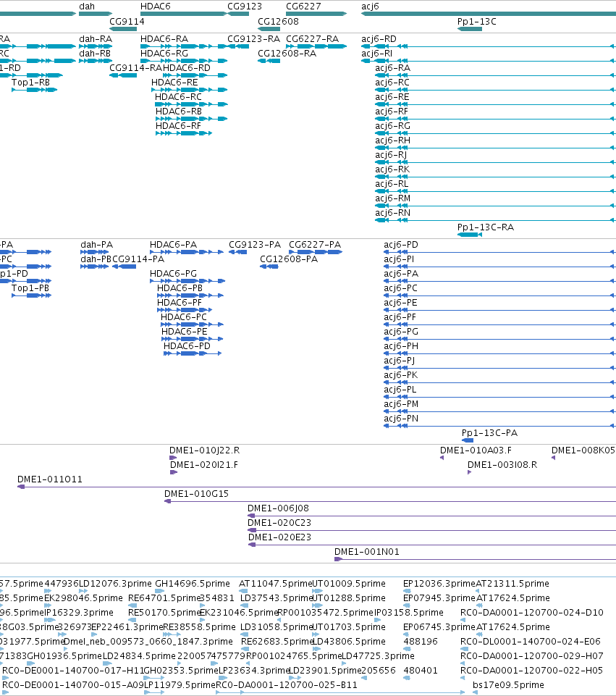Select the CG12608 gene label
The width and height of the screenshot is (616, 696).
[x=278, y=21]
